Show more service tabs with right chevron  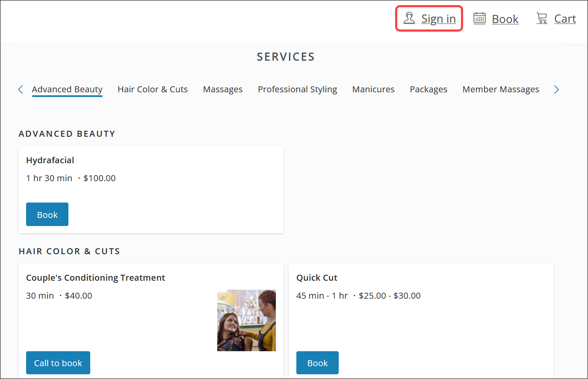556,89
